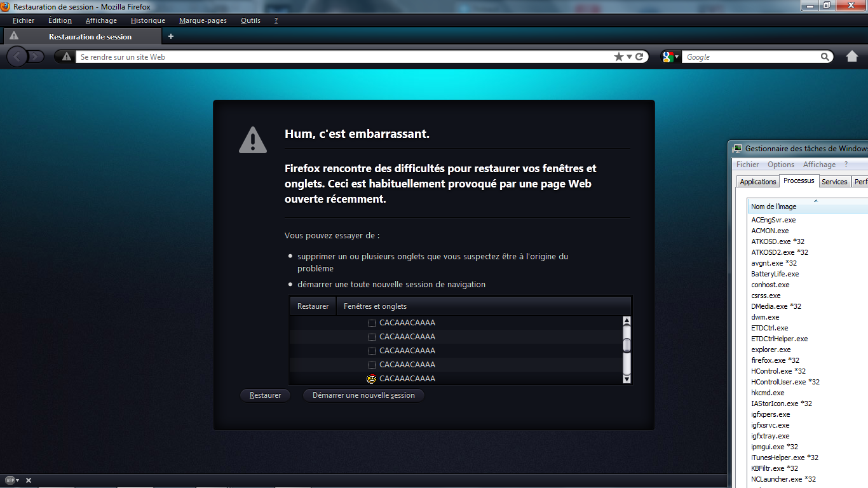This screenshot has height=488, width=868.
Task: Click the Restaurer button below the list
Action: click(265, 395)
